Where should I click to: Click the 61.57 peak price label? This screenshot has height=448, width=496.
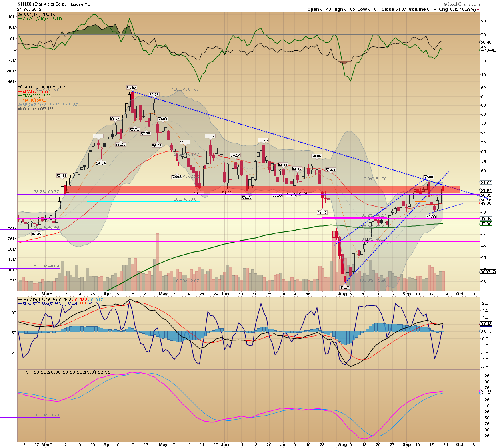click(132, 88)
